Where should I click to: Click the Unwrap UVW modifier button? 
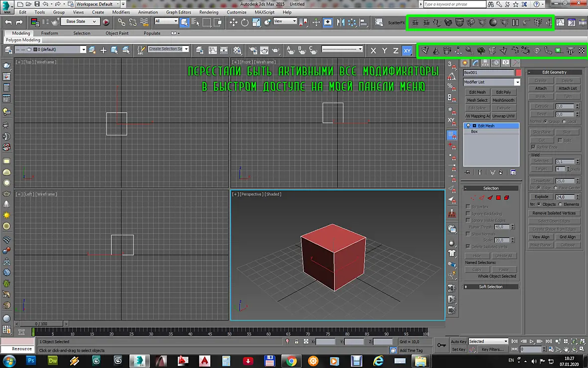coord(504,116)
